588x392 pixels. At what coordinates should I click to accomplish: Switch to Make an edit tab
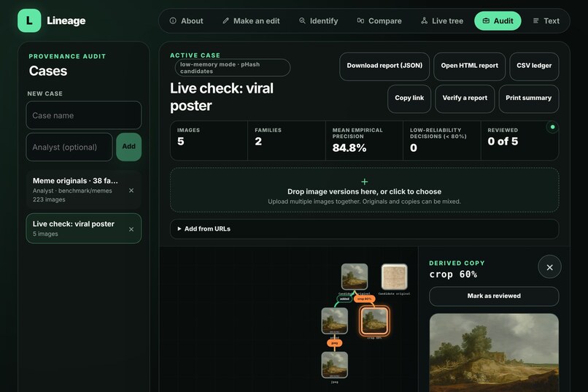tap(251, 21)
